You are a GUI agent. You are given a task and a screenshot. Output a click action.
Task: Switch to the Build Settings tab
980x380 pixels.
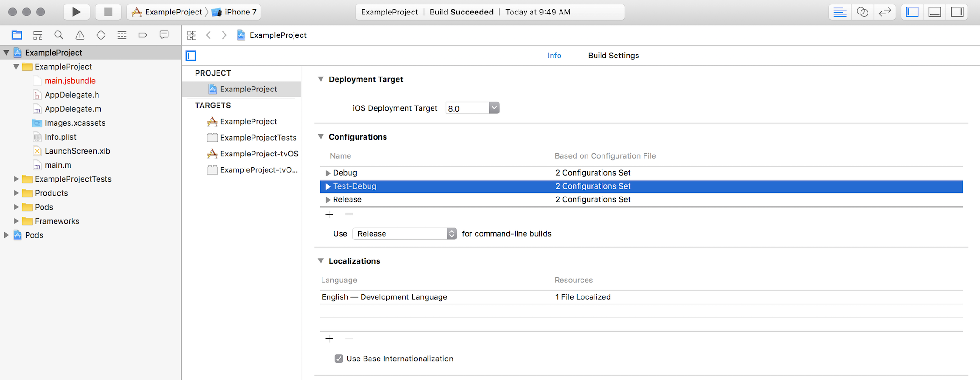point(614,56)
